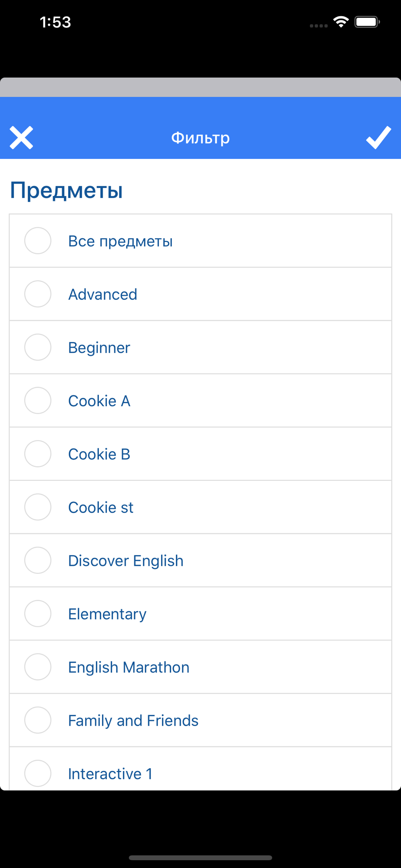The width and height of the screenshot is (401, 868).
Task: Select the Elementary radio circle
Action: (38, 614)
